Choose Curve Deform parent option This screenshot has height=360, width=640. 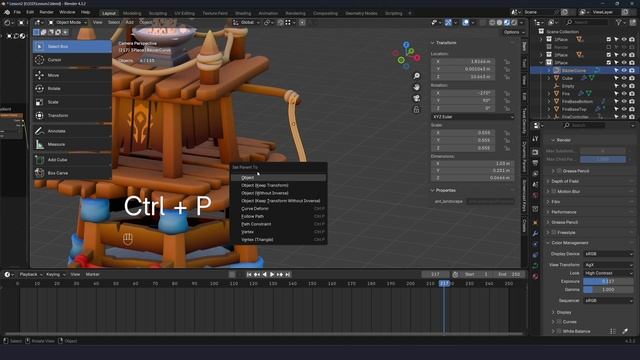click(278, 209)
